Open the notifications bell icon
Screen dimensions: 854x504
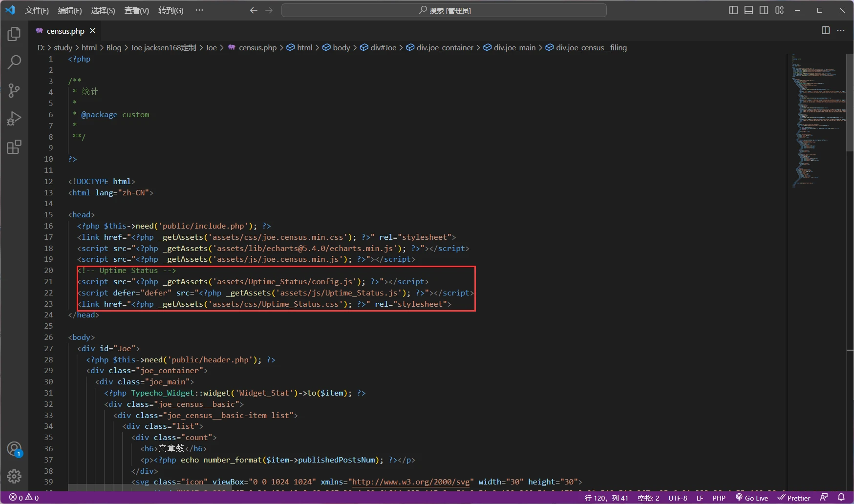coord(841,498)
